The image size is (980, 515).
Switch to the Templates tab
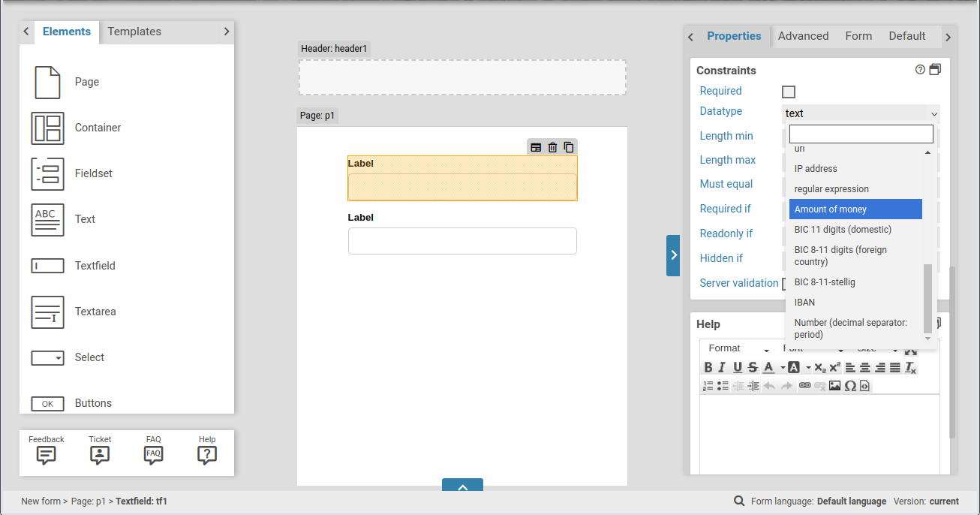134,32
